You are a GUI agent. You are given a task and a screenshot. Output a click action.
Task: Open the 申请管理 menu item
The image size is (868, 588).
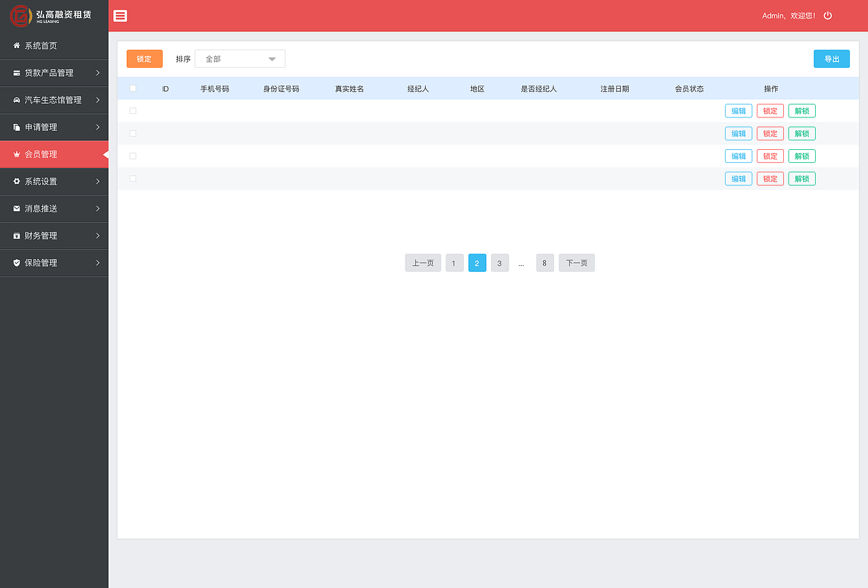click(x=54, y=127)
